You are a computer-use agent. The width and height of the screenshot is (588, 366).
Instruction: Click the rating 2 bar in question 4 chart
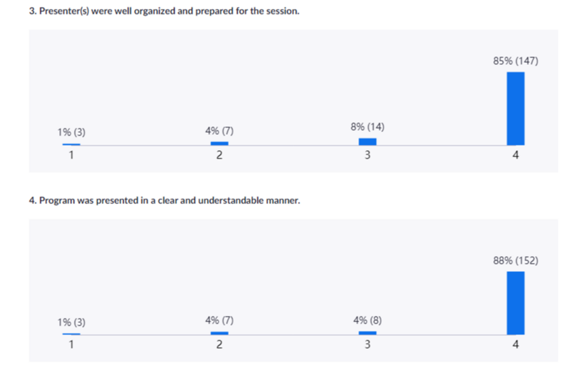coord(220,333)
